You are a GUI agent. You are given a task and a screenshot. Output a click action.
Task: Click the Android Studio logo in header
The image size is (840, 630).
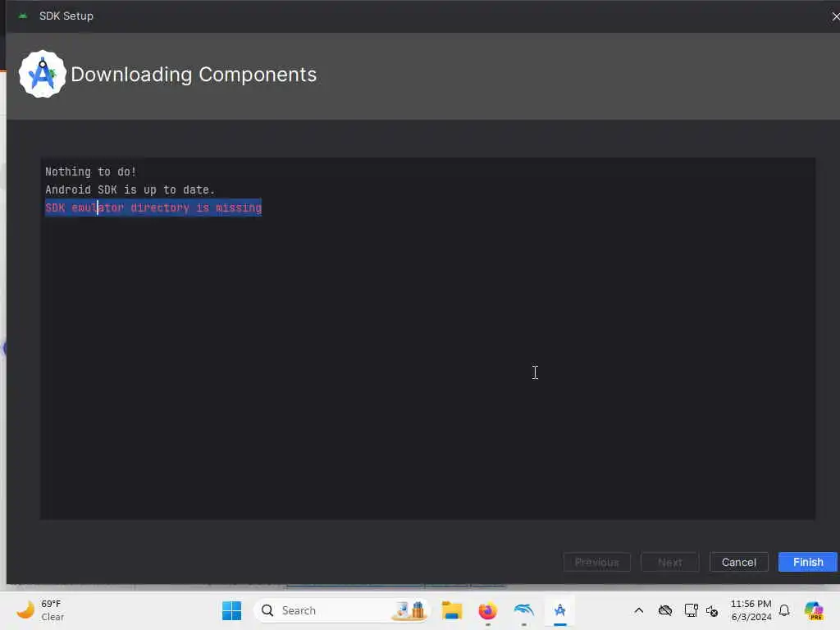43,74
